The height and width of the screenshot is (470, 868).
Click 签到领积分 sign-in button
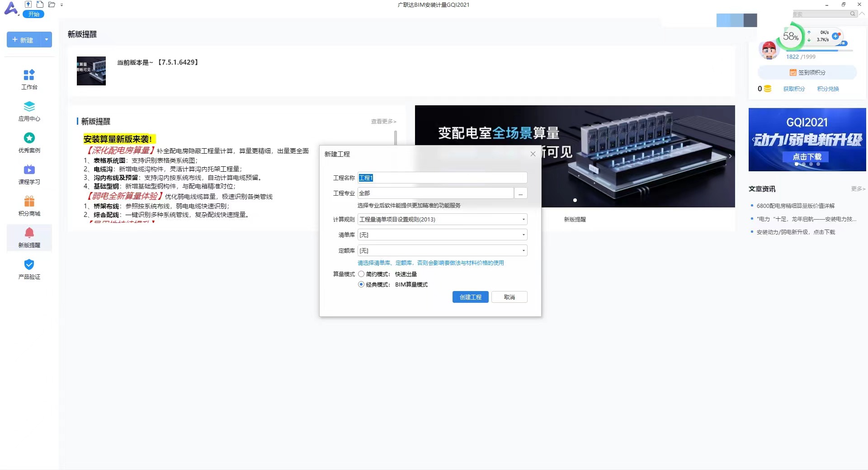coord(807,72)
